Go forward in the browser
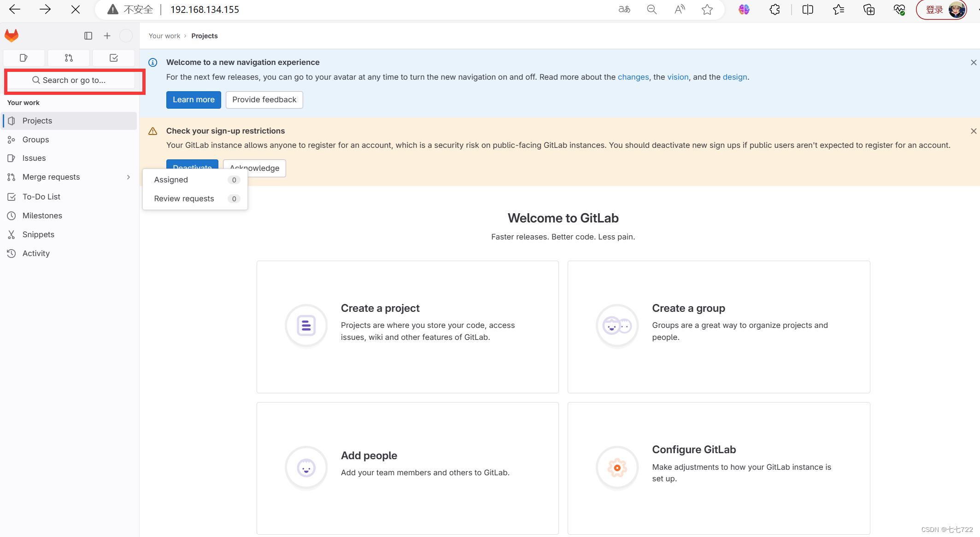 coord(45,9)
